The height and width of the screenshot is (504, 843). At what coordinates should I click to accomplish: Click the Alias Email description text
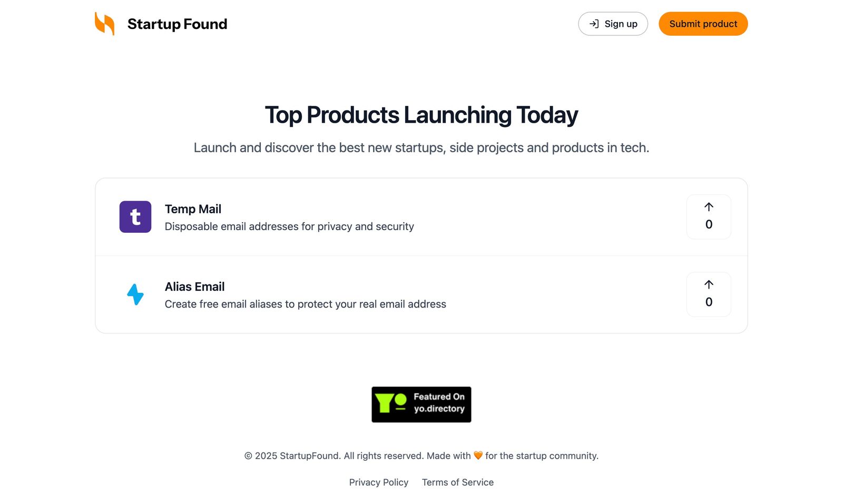click(x=305, y=304)
